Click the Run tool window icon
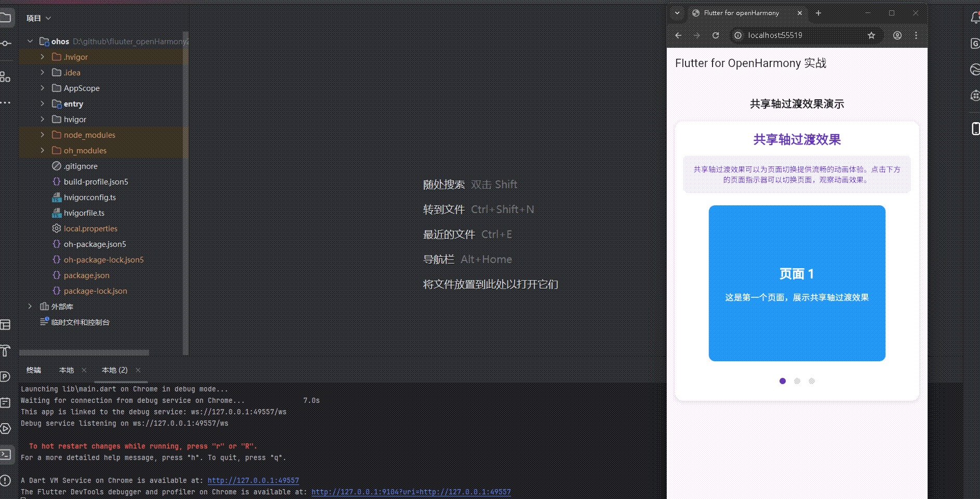This screenshot has width=980, height=499. pyautogui.click(x=7, y=428)
